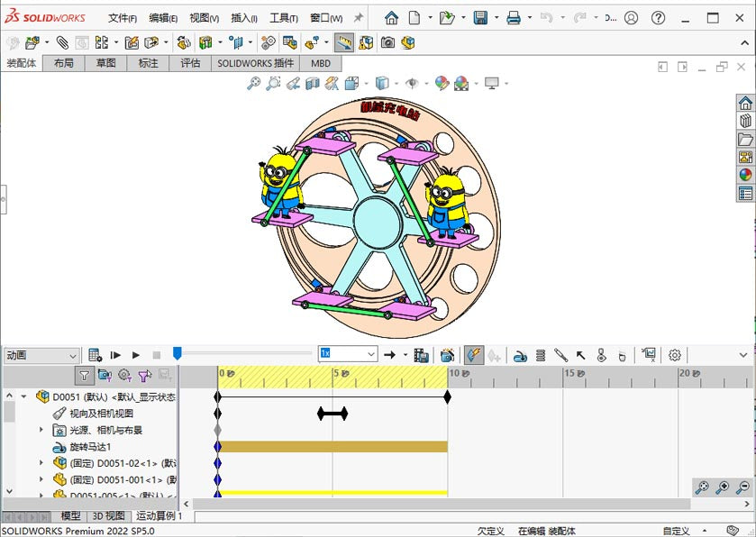This screenshot has height=537, width=756.
Task: Add a Motor in the motion toolbar
Action: pyautogui.click(x=520, y=355)
